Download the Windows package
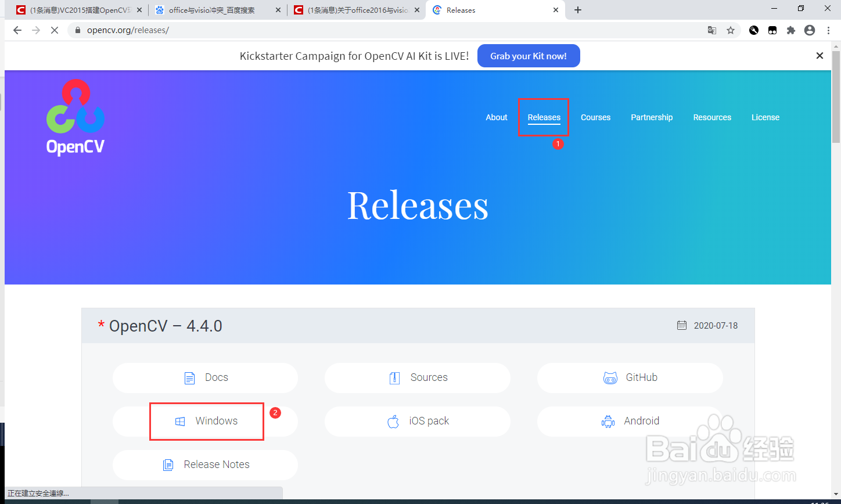The image size is (841, 504). (205, 422)
